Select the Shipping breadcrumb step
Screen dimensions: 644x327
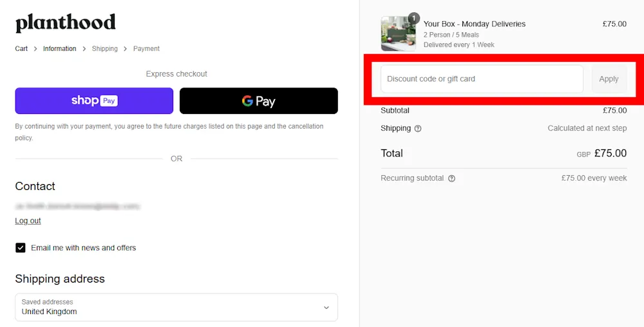(x=105, y=48)
